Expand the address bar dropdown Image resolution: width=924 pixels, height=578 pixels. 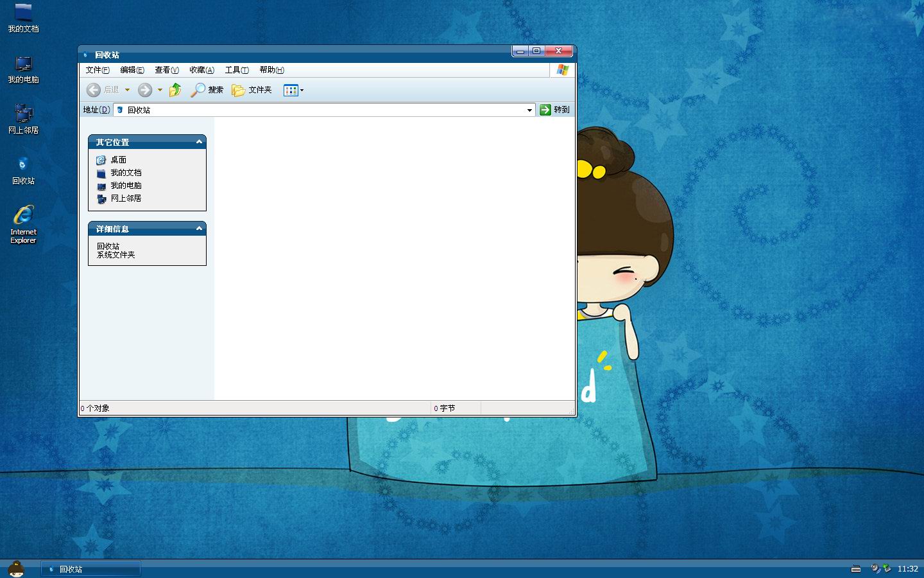pos(529,110)
